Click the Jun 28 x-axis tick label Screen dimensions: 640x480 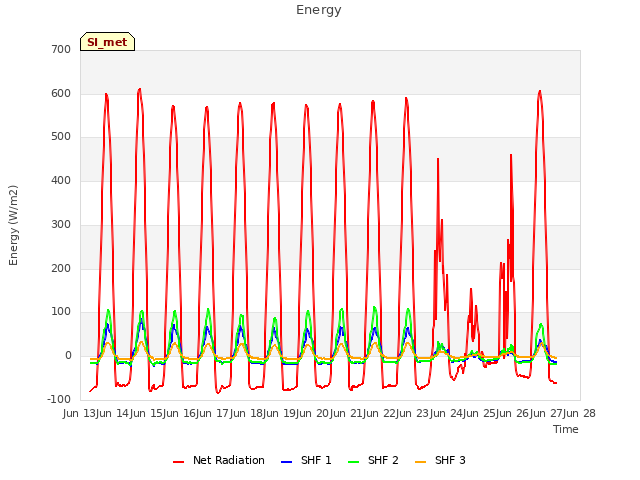pyautogui.click(x=580, y=413)
